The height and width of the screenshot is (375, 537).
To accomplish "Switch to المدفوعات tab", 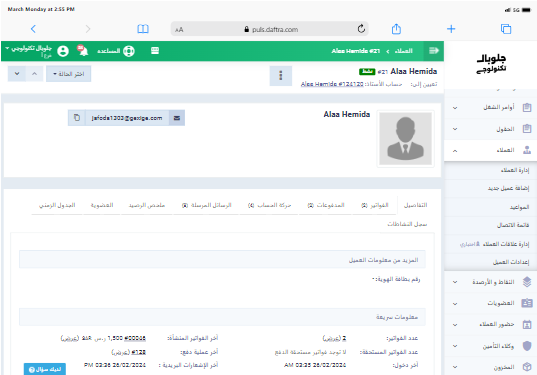I will coord(326,205).
